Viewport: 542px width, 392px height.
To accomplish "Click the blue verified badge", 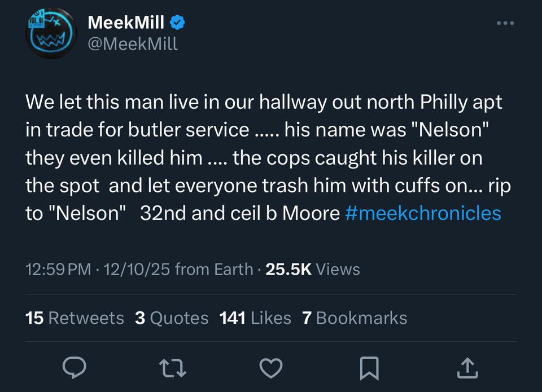I will (x=177, y=23).
